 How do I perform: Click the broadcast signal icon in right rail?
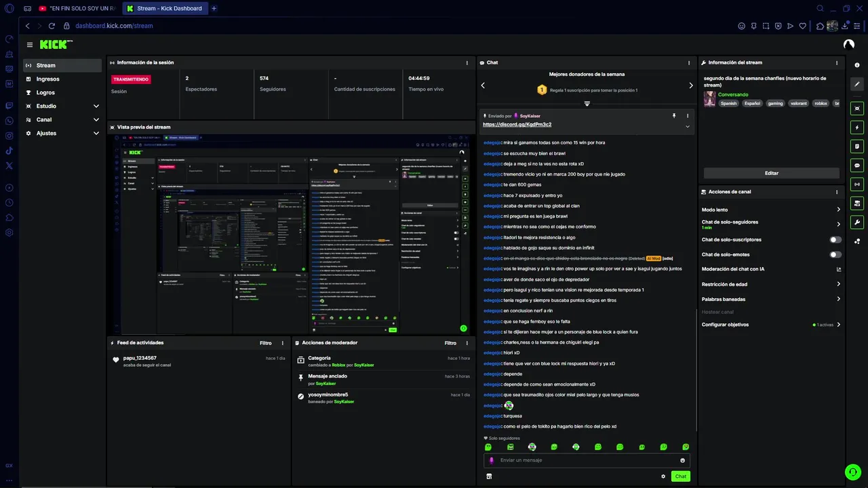[x=857, y=184]
